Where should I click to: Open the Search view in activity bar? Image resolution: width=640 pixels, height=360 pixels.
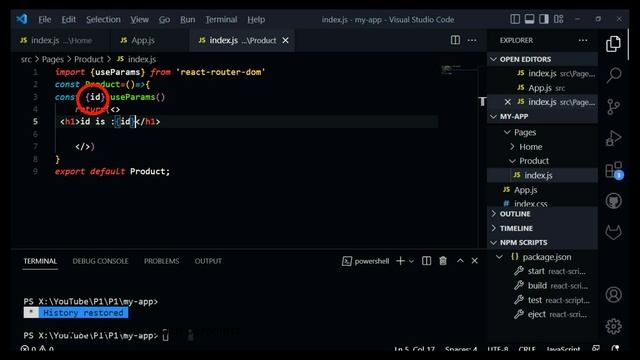click(613, 75)
